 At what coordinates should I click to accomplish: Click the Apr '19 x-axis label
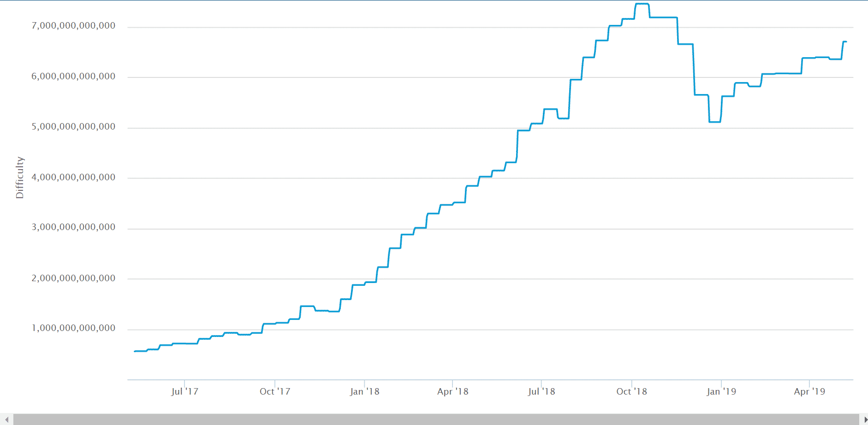click(809, 391)
